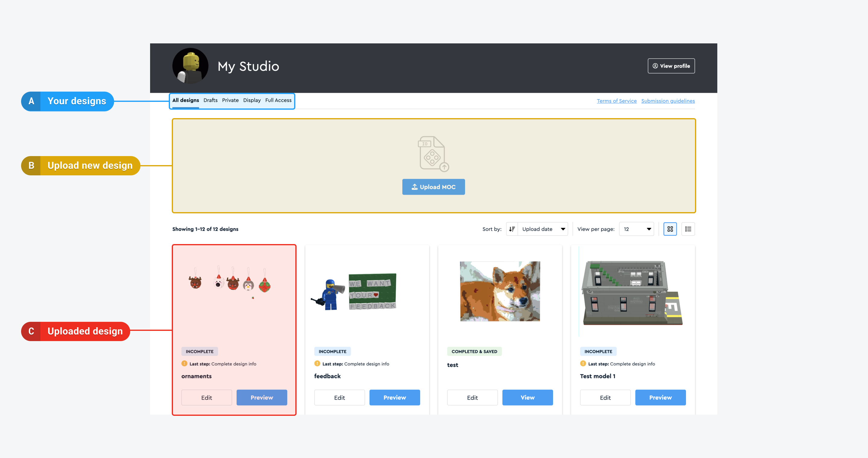Edit the Test model 1 design

[x=605, y=398]
